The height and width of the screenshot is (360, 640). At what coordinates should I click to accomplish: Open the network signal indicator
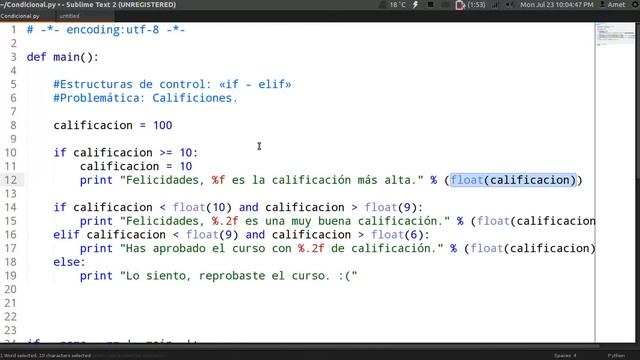tap(495, 5)
